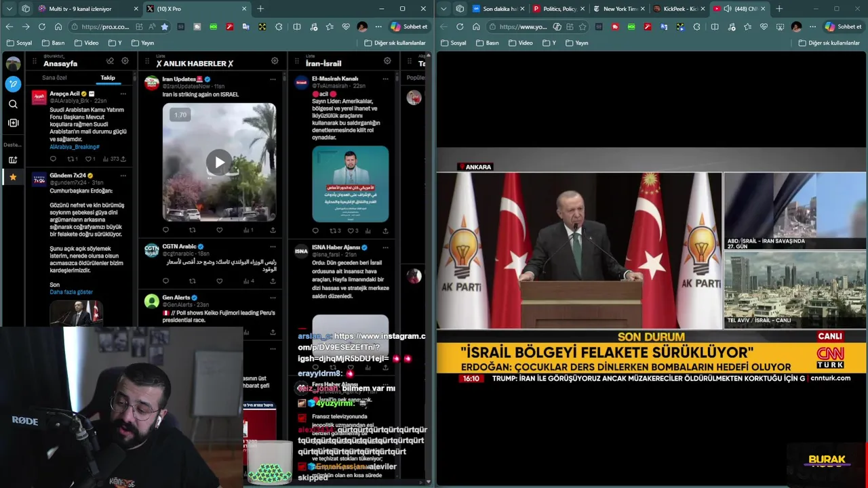868x488 pixels.
Task: Retweet the Iran Updates post
Action: [x=192, y=230]
